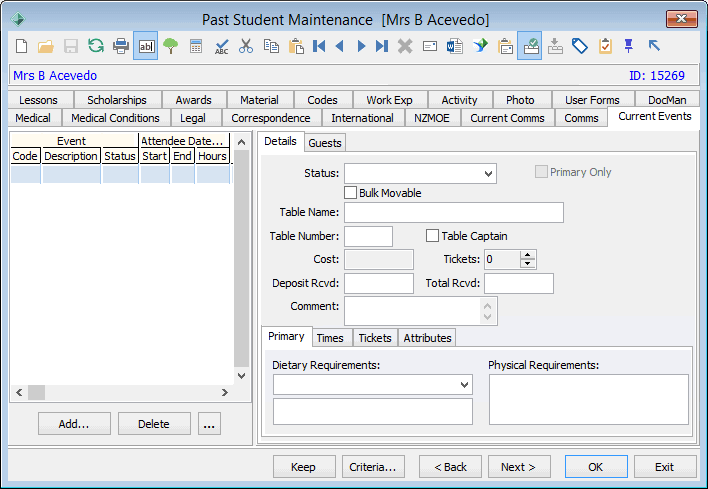
Task: Toggle the inbox checkmark tray icon
Action: 530,46
